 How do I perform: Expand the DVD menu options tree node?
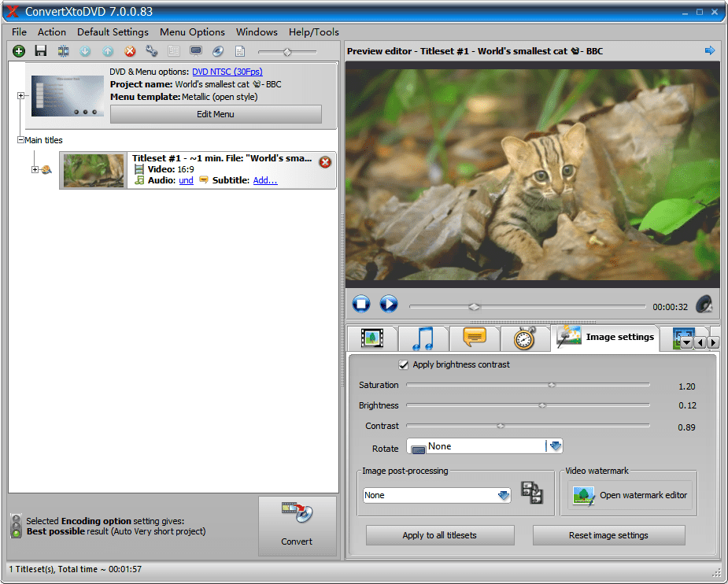pos(20,96)
